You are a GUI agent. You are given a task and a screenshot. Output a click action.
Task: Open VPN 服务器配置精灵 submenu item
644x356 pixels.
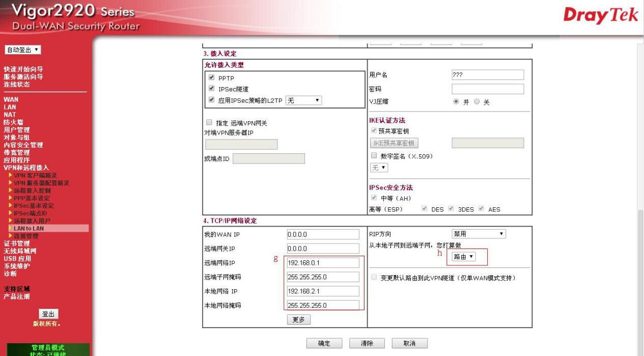pyautogui.click(x=42, y=183)
